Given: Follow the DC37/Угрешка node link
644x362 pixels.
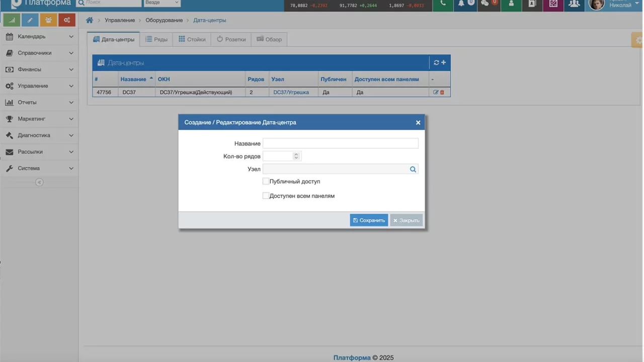Looking at the screenshot, I should point(291,92).
